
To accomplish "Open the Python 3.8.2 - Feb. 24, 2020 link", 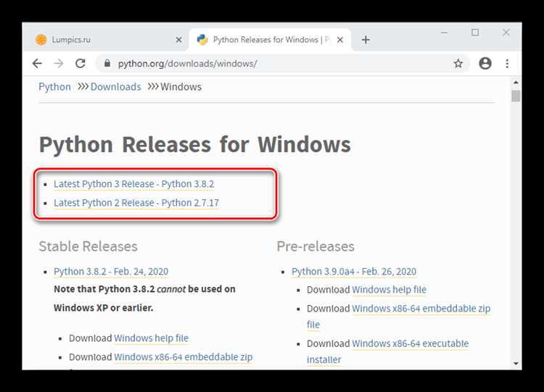I will coord(111,272).
